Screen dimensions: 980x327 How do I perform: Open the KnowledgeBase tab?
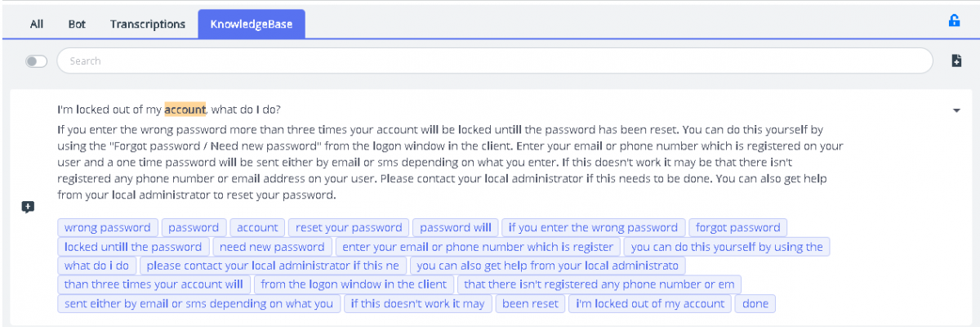pos(252,24)
